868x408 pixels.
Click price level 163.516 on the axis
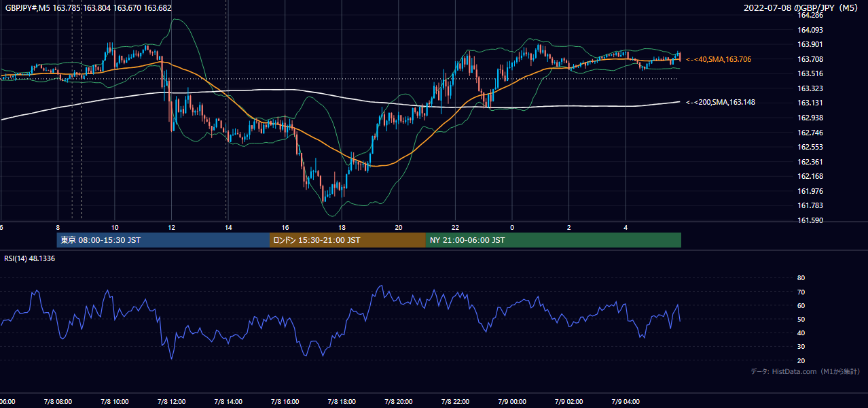[x=810, y=74]
